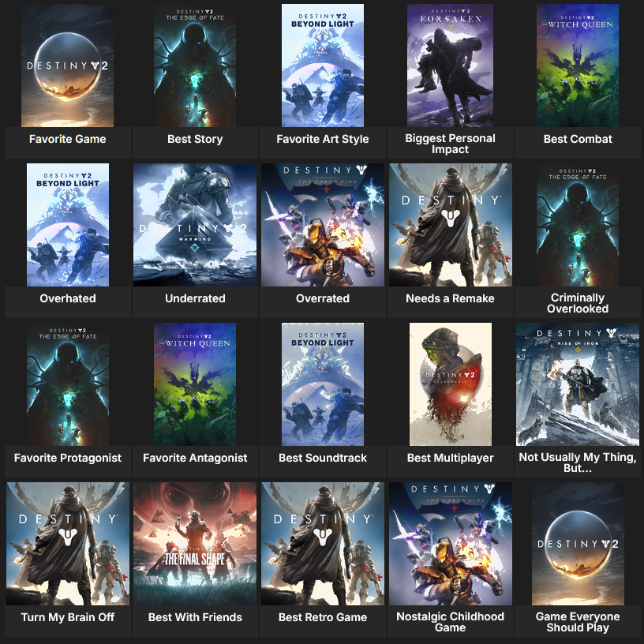Open the Beyond Light cover above Favorite Art Style
This screenshot has height=644, width=644.
(x=323, y=66)
